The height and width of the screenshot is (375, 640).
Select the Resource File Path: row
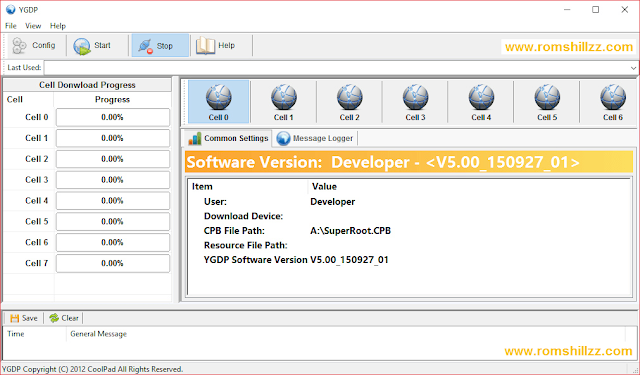409,245
